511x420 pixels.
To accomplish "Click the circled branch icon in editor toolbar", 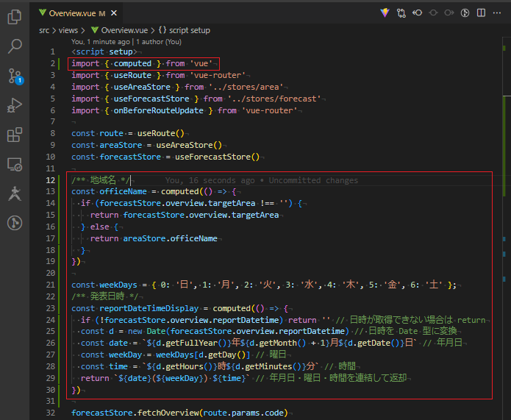I will (x=465, y=13).
